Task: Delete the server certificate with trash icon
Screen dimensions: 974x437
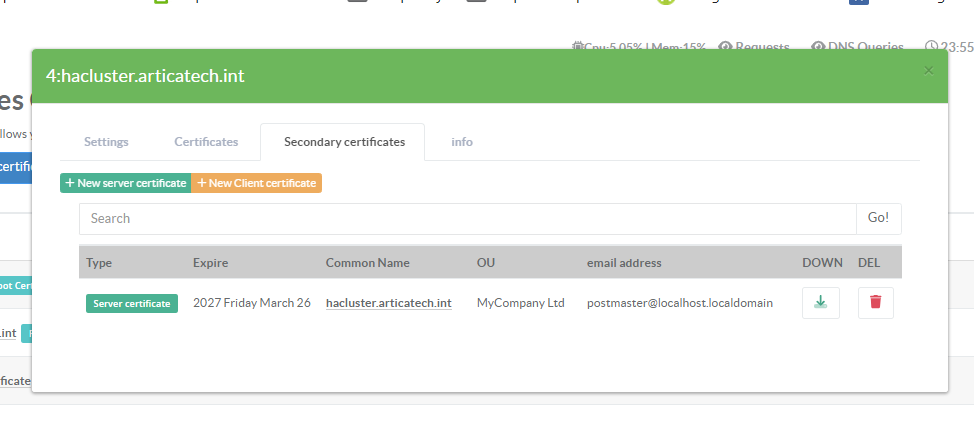Action: 875,303
